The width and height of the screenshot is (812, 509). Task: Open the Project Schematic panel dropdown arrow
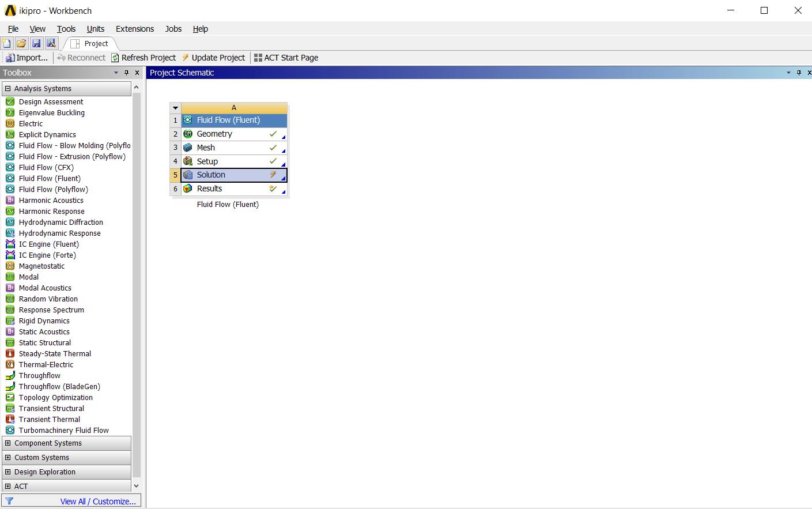[788, 73]
